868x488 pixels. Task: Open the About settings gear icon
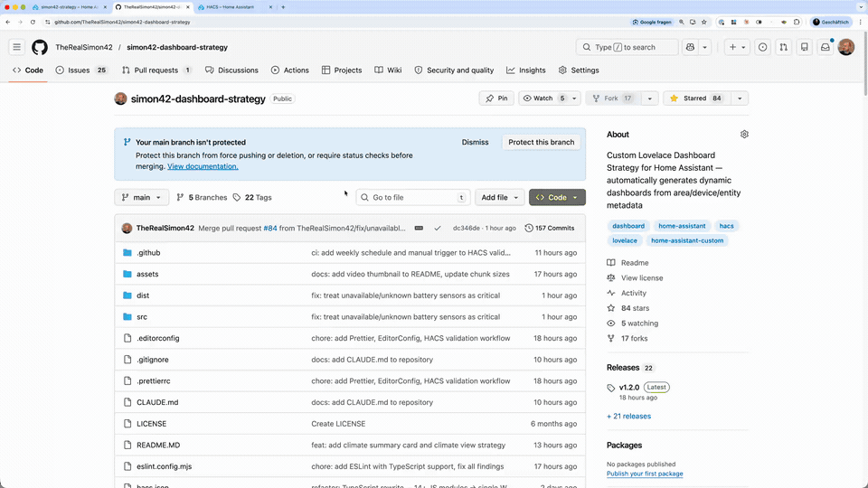point(744,135)
